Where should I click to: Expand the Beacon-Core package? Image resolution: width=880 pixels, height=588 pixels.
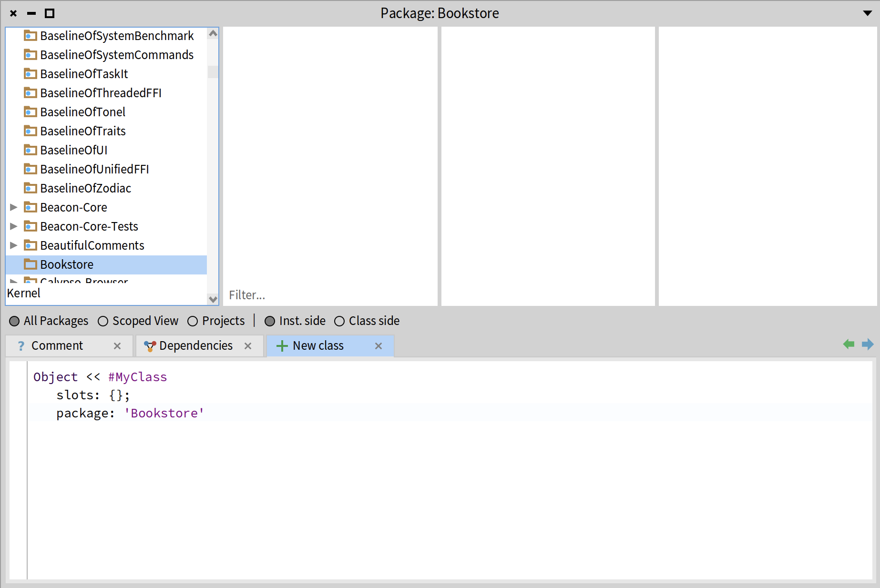[x=14, y=207]
